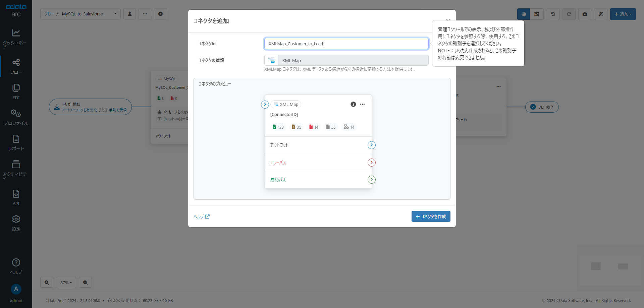Click the input port arrow on XML Map preview
The width and height of the screenshot is (644, 308).
(x=265, y=105)
